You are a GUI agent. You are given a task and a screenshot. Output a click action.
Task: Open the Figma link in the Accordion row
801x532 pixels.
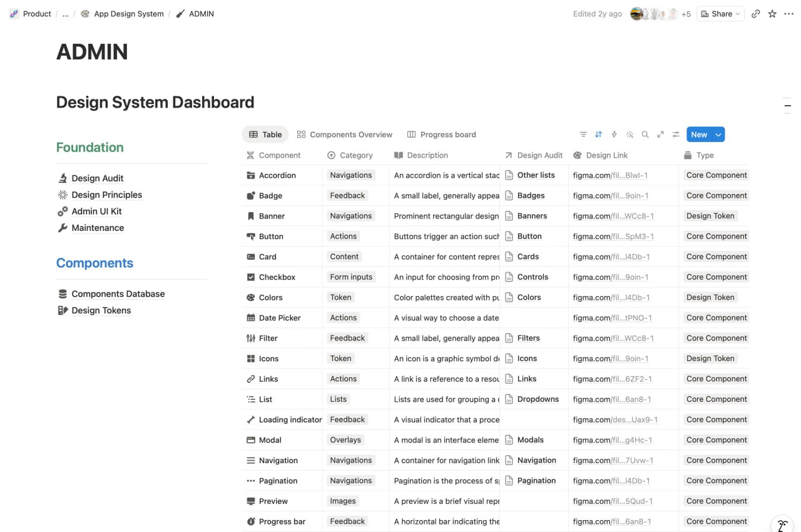click(610, 175)
